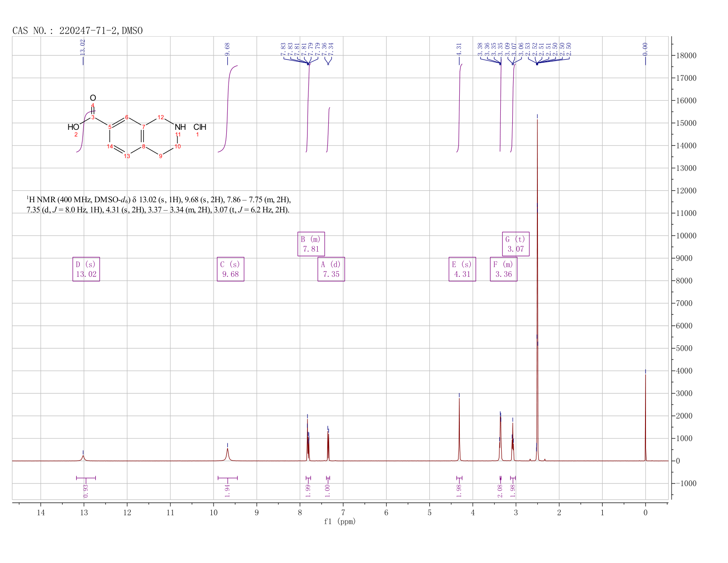Click the ClH label in structure
The height and width of the screenshot is (563, 728).
[x=200, y=127]
